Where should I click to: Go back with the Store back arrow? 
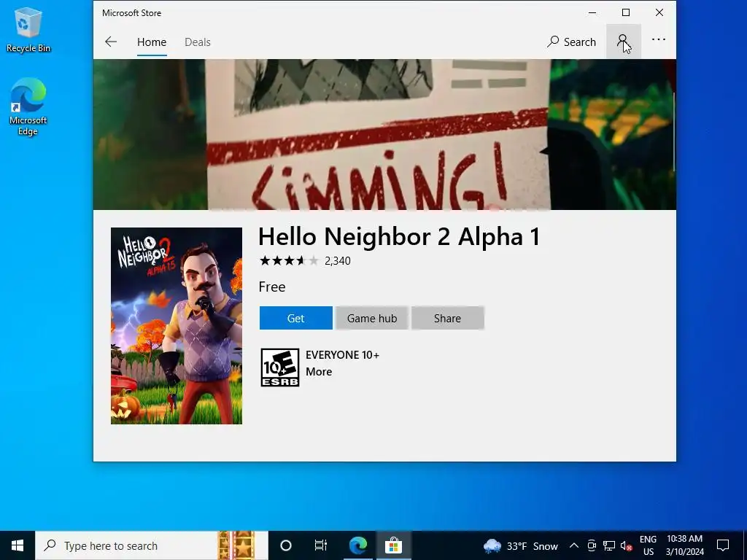[x=111, y=42]
